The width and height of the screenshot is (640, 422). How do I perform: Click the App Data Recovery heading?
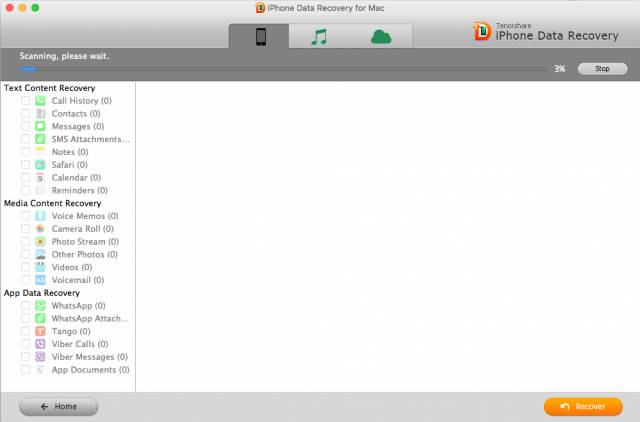pos(42,293)
